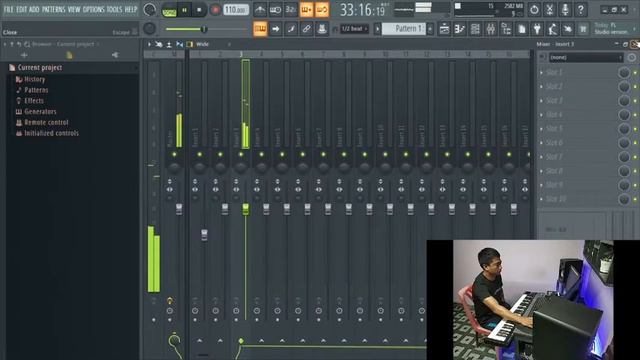
Task: Open the plugin picker plug icon
Action: click(x=537, y=29)
